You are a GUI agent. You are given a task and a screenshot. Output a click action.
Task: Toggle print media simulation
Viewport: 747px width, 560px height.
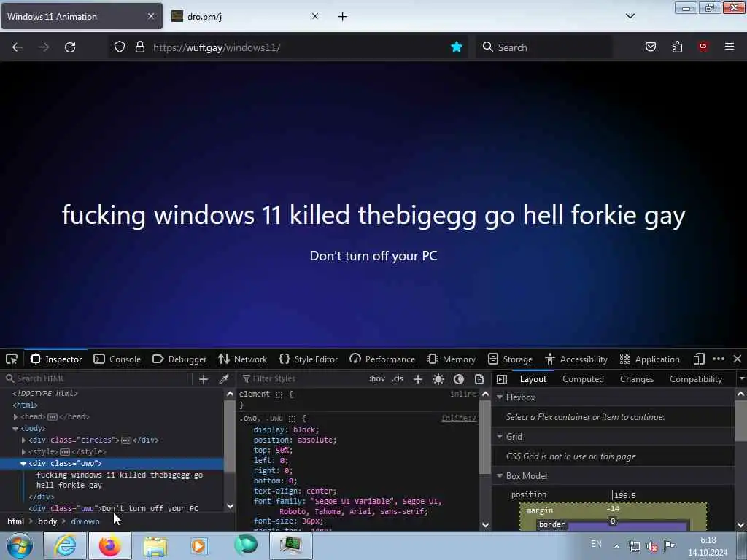[479, 379]
